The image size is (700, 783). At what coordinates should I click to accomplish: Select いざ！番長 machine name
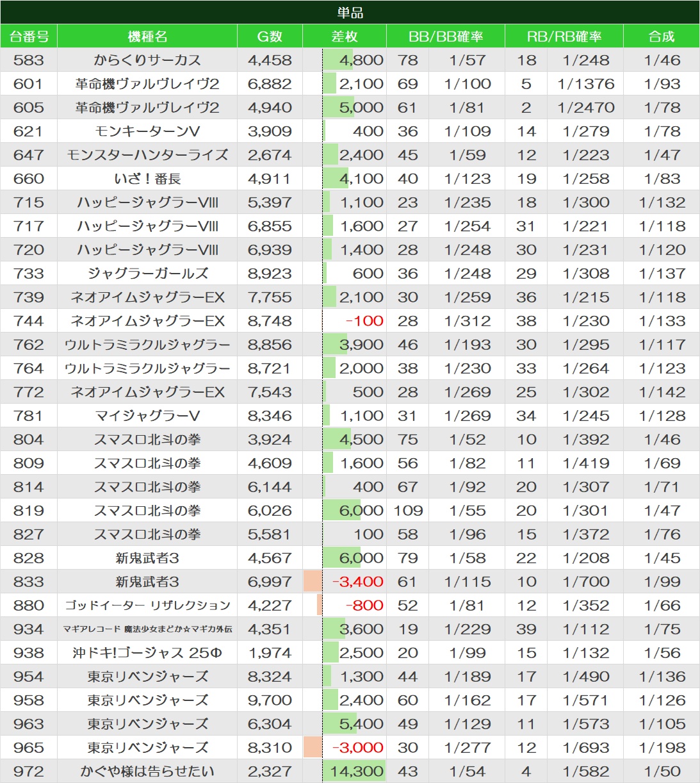(x=147, y=179)
